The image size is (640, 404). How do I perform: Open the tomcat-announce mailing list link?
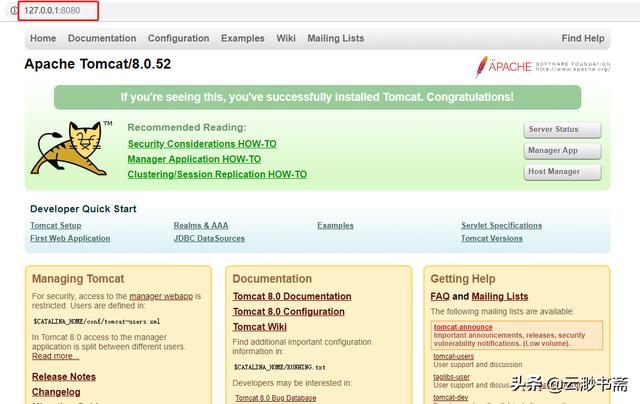pyautogui.click(x=463, y=327)
